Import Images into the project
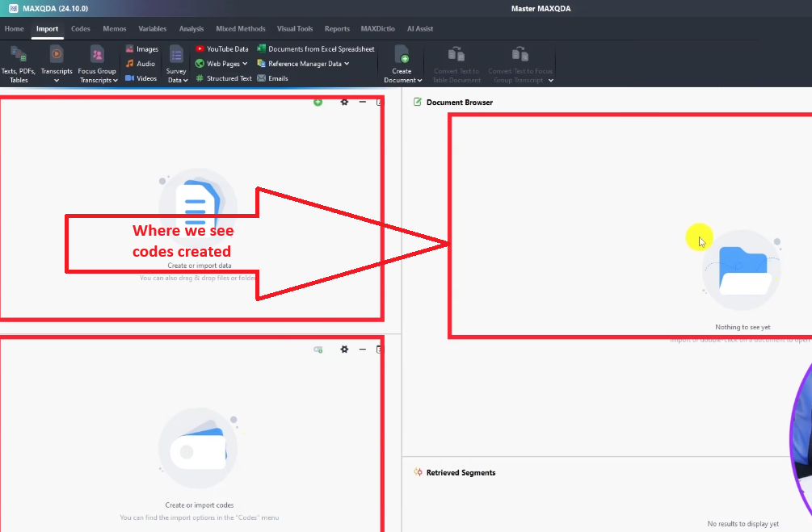 [141, 49]
